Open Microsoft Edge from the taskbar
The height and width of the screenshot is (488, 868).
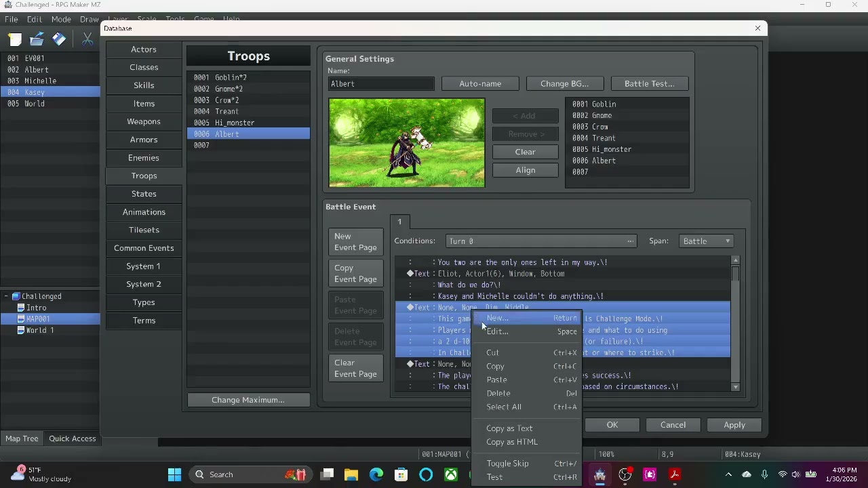[376, 474]
